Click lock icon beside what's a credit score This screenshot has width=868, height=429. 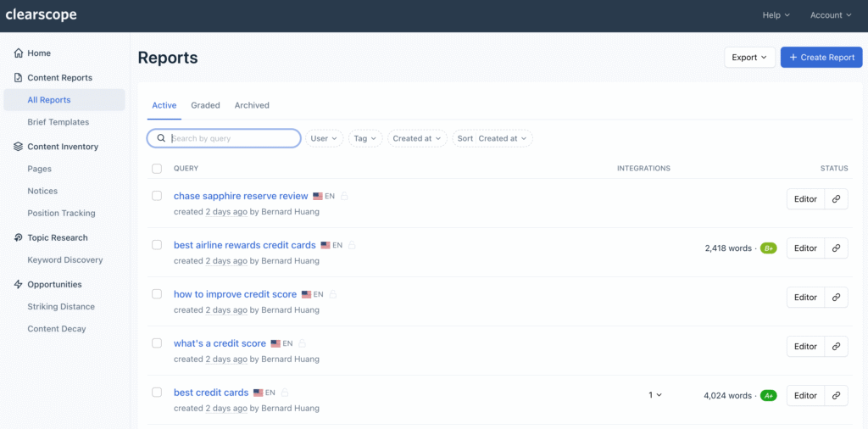(x=303, y=343)
